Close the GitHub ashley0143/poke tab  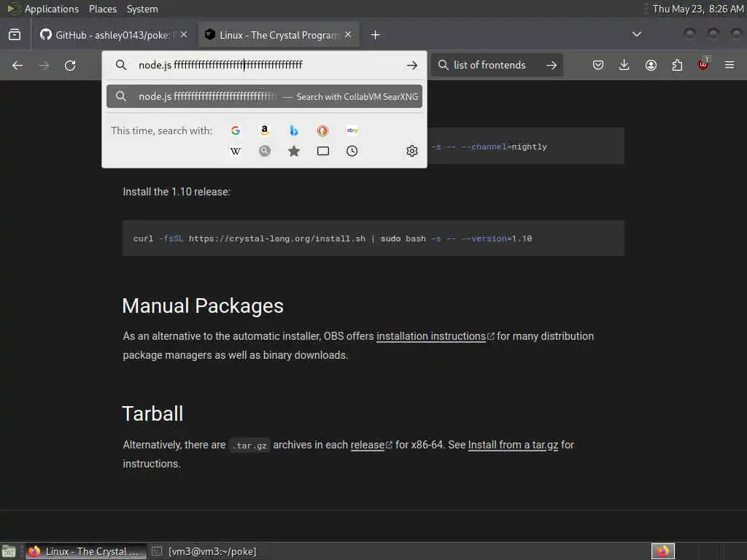pos(184,35)
